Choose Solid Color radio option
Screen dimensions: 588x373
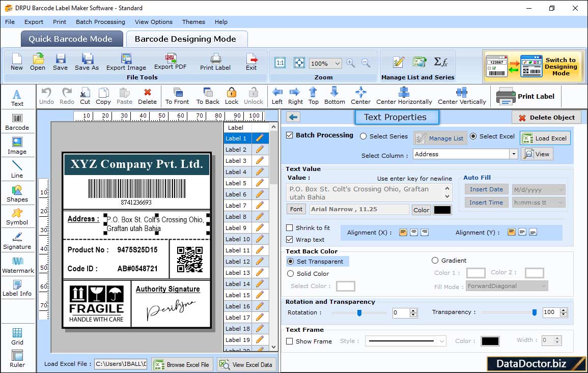[290, 274]
